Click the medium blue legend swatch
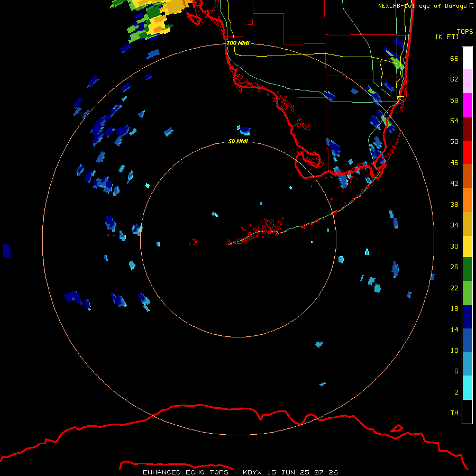 tap(467, 340)
